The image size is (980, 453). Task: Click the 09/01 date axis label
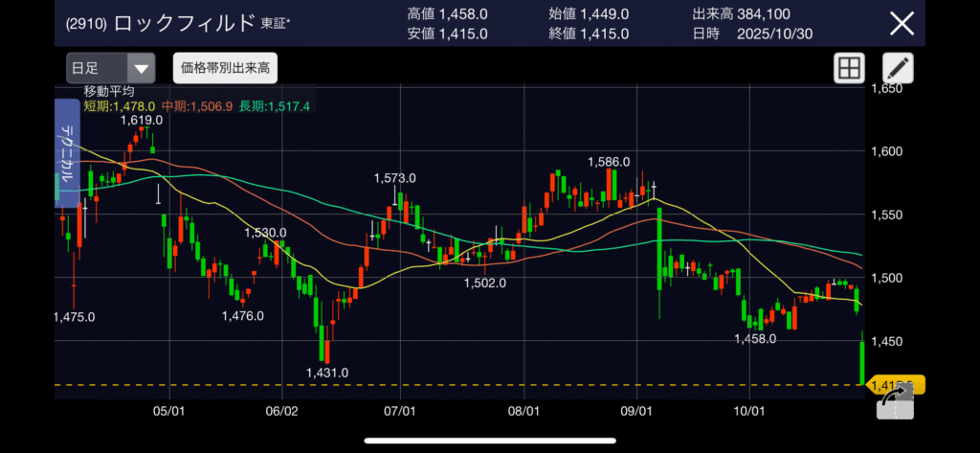coord(636,411)
